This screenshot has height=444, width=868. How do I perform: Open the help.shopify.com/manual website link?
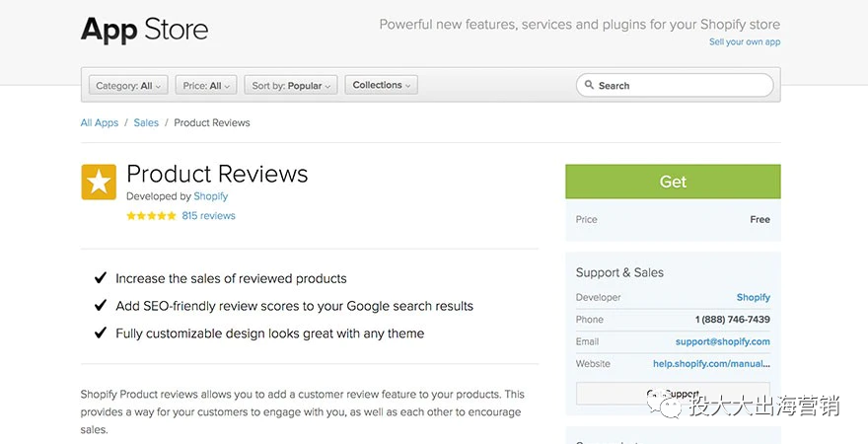pos(711,364)
